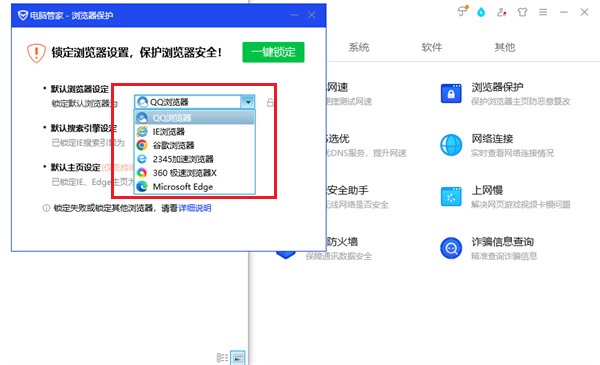Click 安全助手 tool label
The width and height of the screenshot is (600, 365).
(348, 190)
